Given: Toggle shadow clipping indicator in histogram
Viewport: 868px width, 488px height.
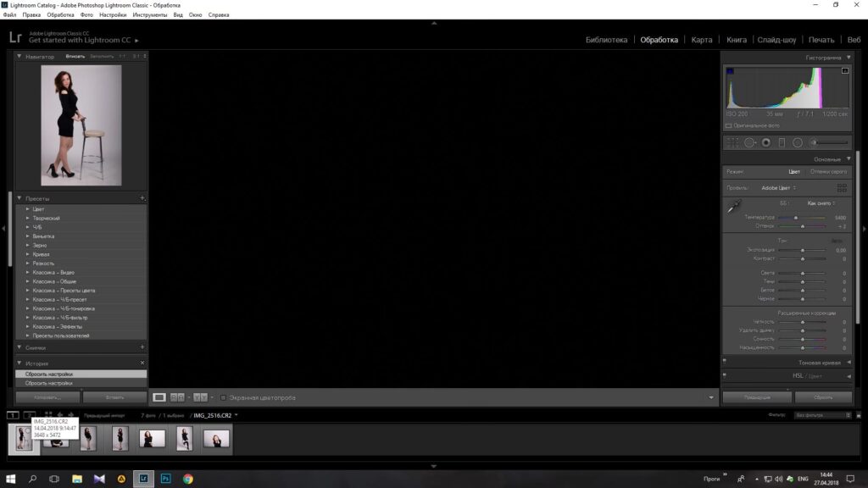Looking at the screenshot, I should 728,71.
